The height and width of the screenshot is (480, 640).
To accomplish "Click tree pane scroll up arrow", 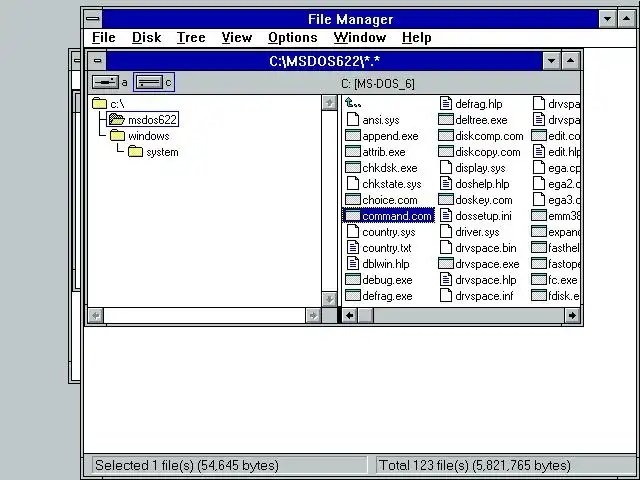I will [329, 103].
